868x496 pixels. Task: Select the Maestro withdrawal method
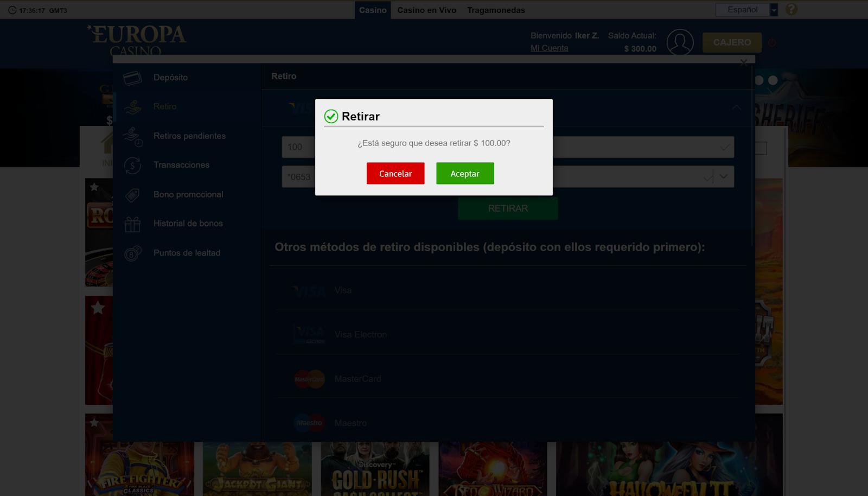(x=508, y=423)
